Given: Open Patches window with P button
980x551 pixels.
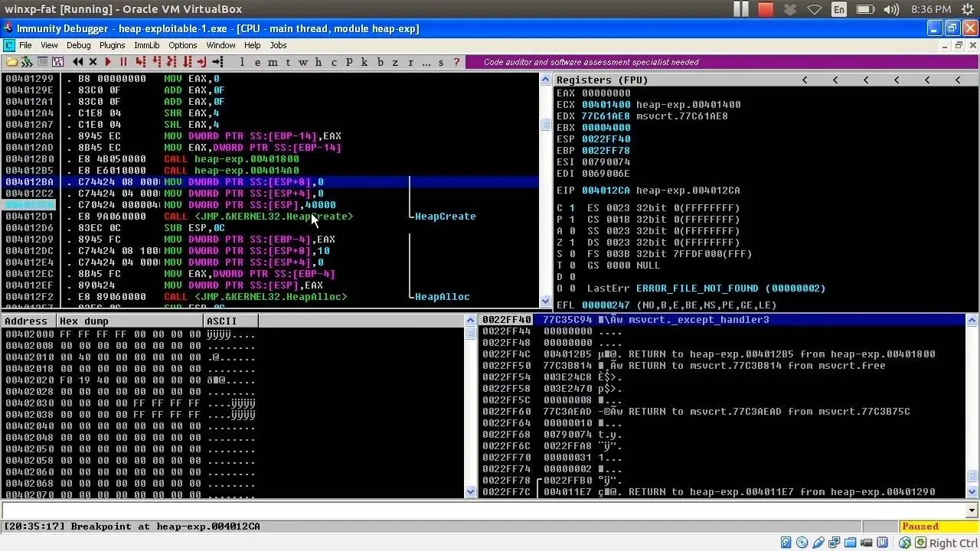Looking at the screenshot, I should (x=349, y=62).
